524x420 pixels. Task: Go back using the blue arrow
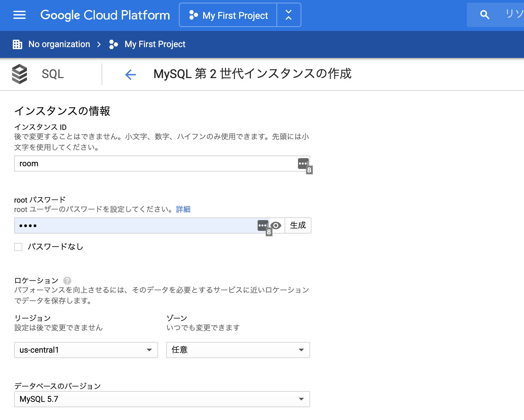coord(130,74)
